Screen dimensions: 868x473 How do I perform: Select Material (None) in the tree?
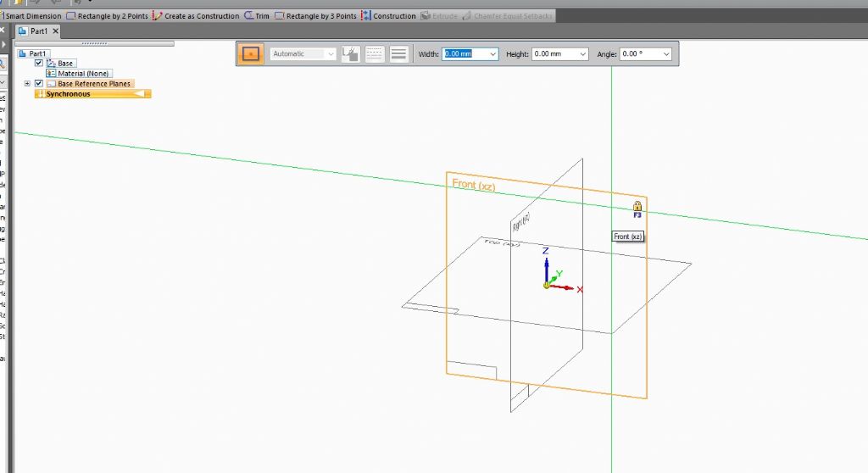pyautogui.click(x=79, y=73)
